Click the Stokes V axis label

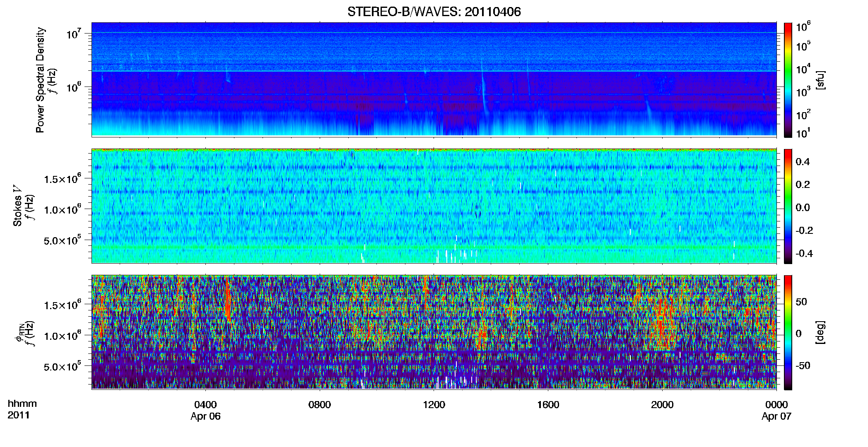(17, 206)
